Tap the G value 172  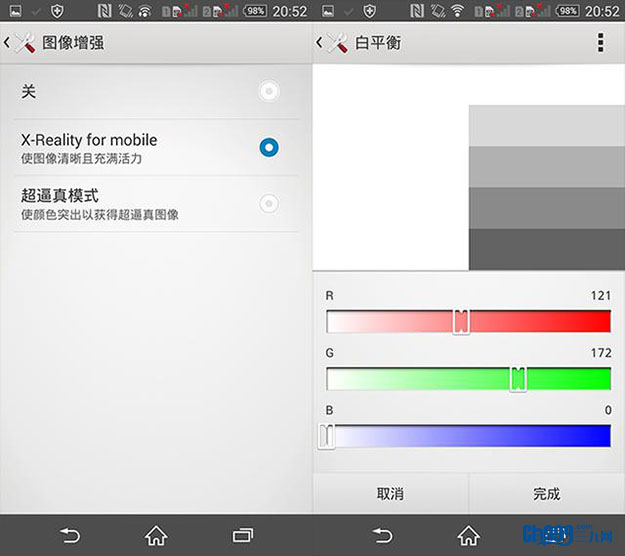601,353
